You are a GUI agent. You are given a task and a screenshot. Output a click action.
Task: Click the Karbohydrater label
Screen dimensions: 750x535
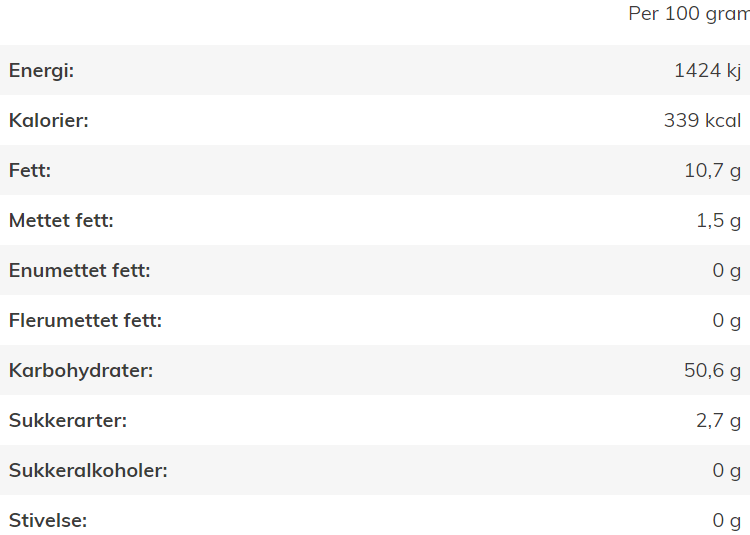(81, 371)
